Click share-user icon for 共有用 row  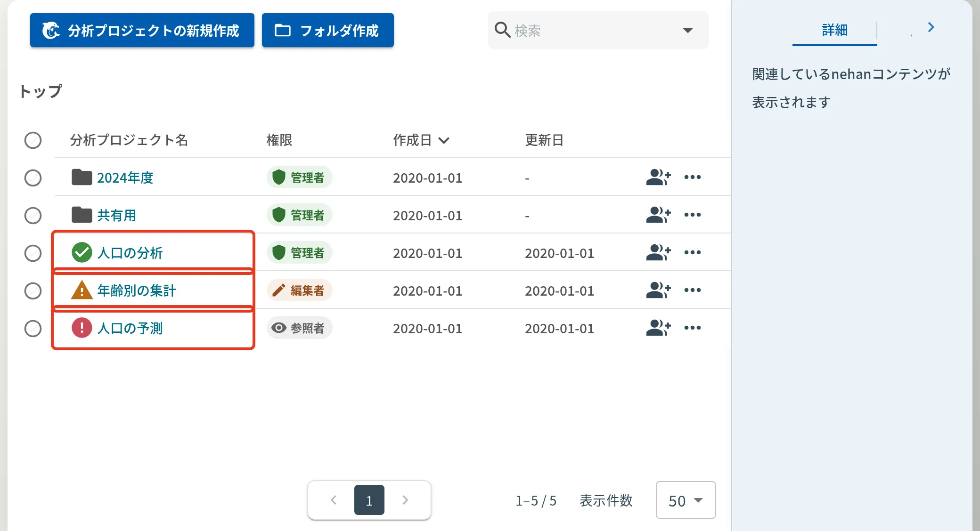pyautogui.click(x=658, y=215)
